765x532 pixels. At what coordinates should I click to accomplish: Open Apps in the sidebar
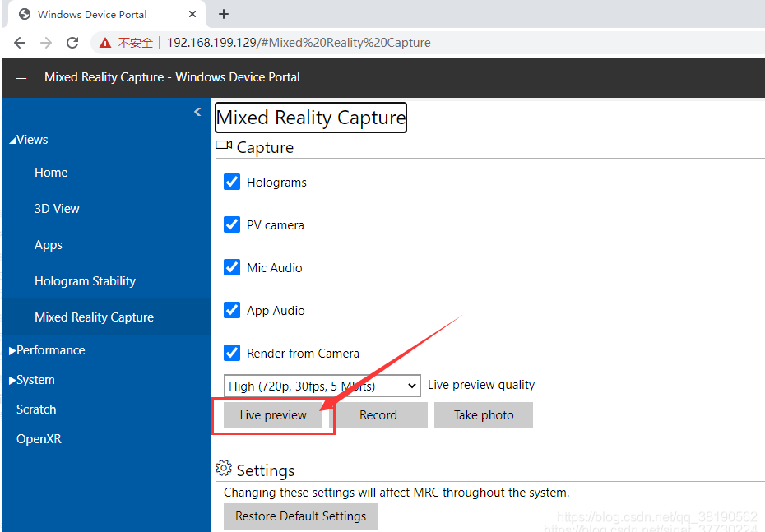[49, 245]
